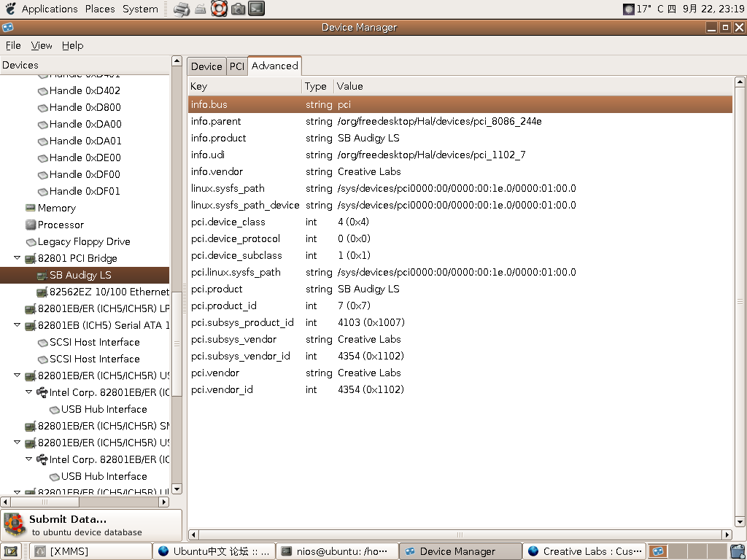Click the Devices tree scroll-down arrow
Image resolution: width=747 pixels, height=560 pixels.
(x=177, y=489)
